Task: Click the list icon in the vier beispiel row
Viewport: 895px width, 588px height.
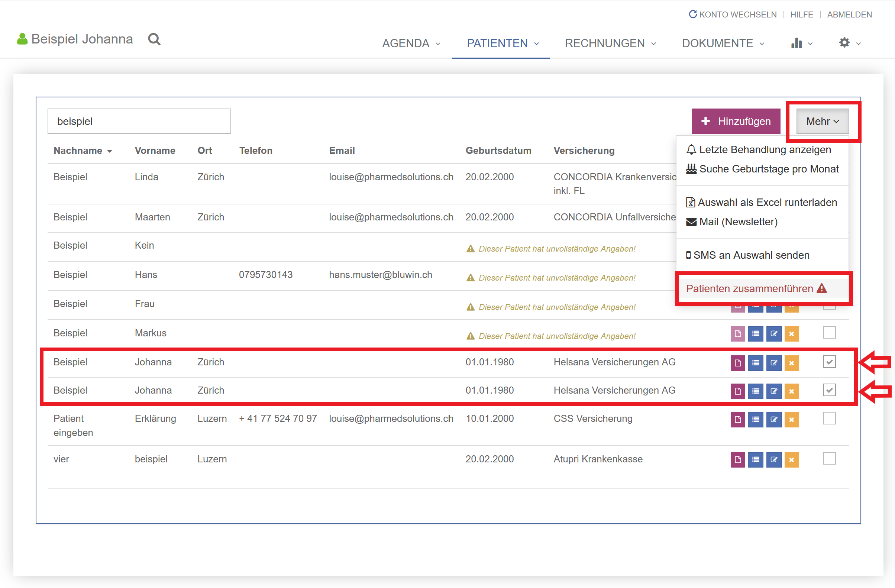Action: coord(755,459)
